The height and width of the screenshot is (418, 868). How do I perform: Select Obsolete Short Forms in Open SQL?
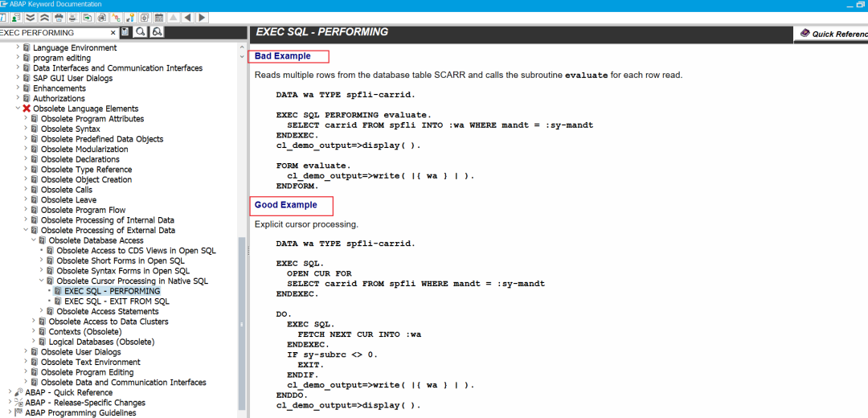[121, 260]
